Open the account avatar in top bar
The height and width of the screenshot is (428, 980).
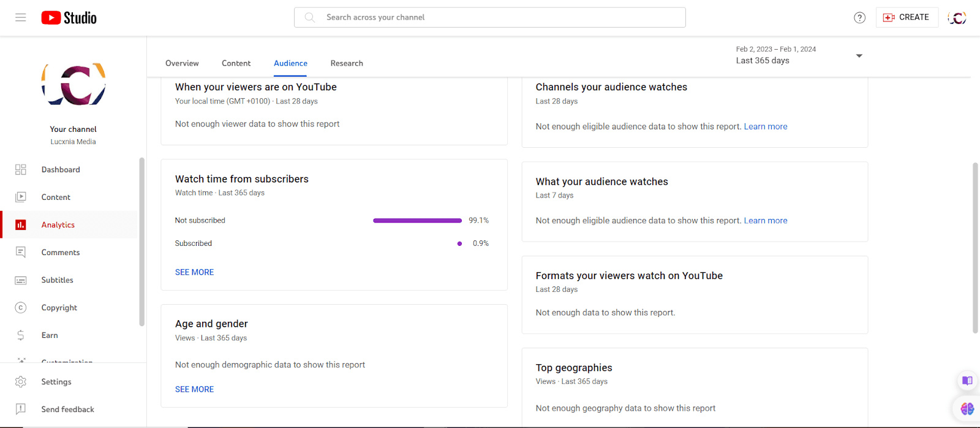tap(957, 18)
